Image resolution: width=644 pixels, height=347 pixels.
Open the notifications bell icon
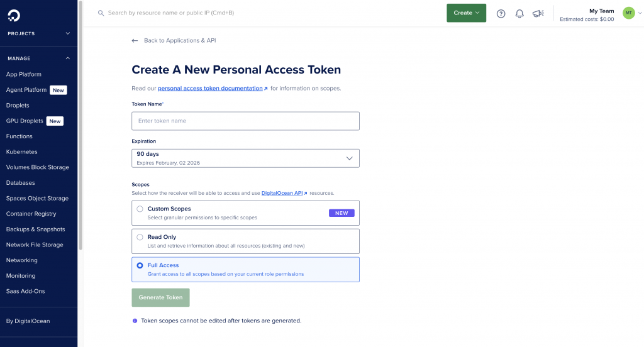(519, 13)
